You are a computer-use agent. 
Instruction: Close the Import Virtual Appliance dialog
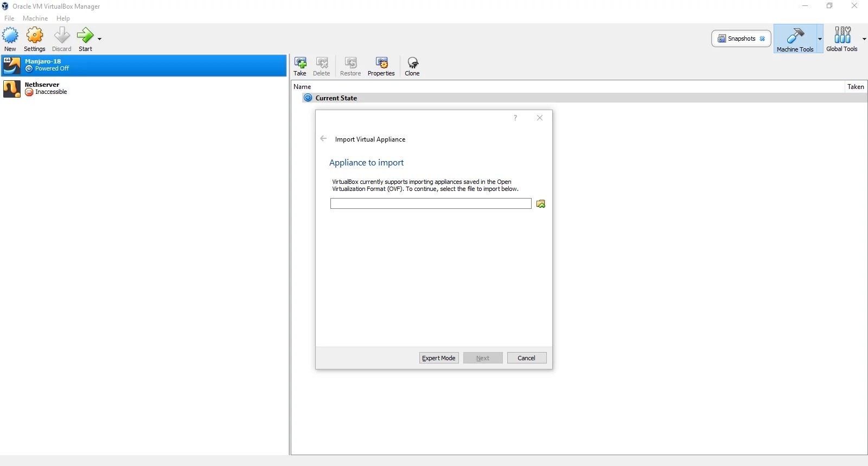pyautogui.click(x=540, y=118)
